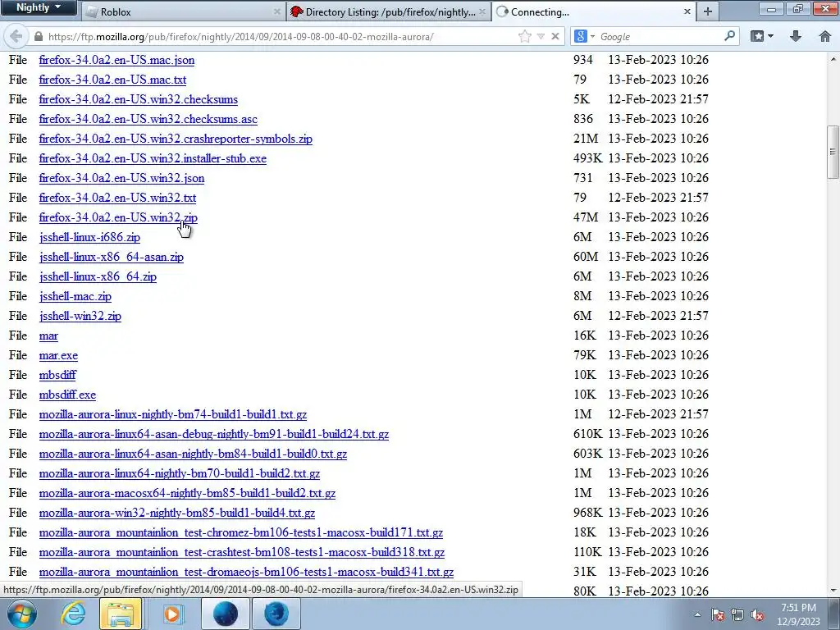Download win32.crashreporter-symbols.zip file
The width and height of the screenshot is (840, 630).
click(176, 139)
